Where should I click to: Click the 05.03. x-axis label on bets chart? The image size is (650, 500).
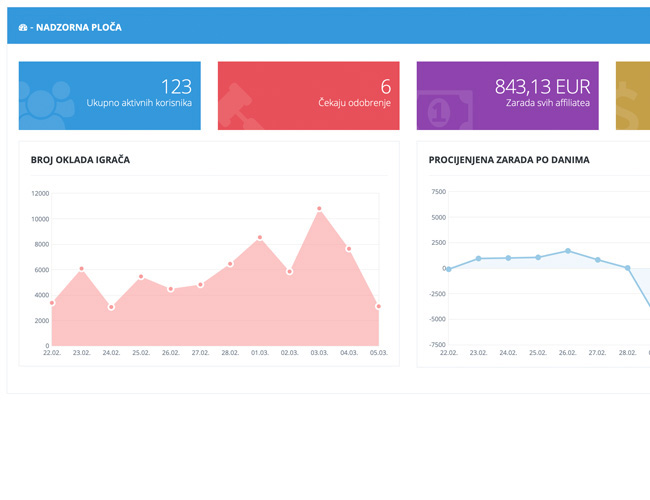(x=378, y=353)
